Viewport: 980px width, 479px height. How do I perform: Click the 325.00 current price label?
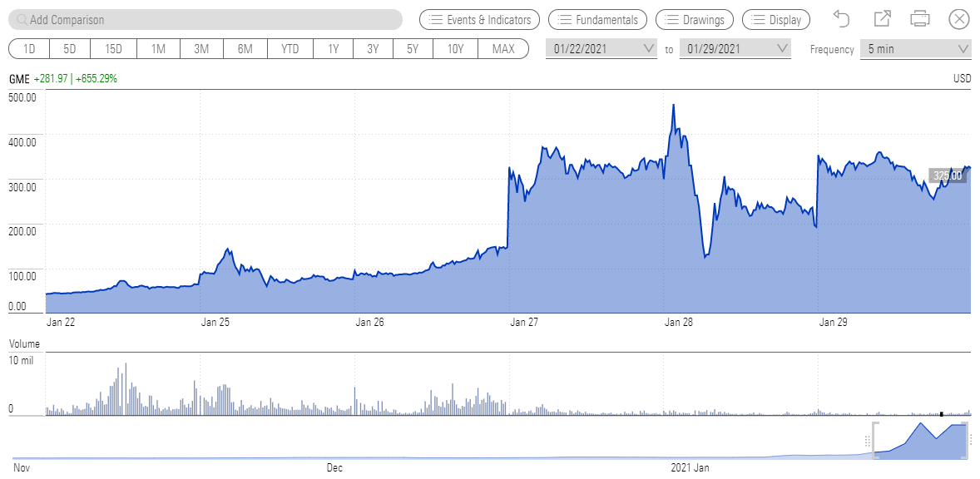tap(947, 175)
